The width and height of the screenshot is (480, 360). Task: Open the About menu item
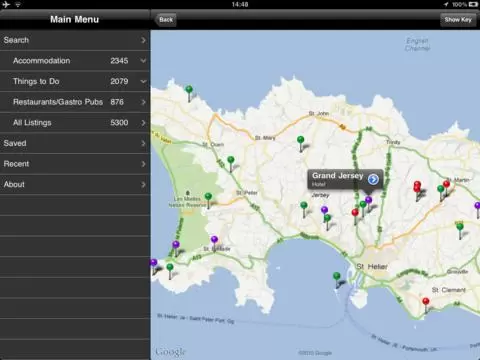click(x=75, y=185)
